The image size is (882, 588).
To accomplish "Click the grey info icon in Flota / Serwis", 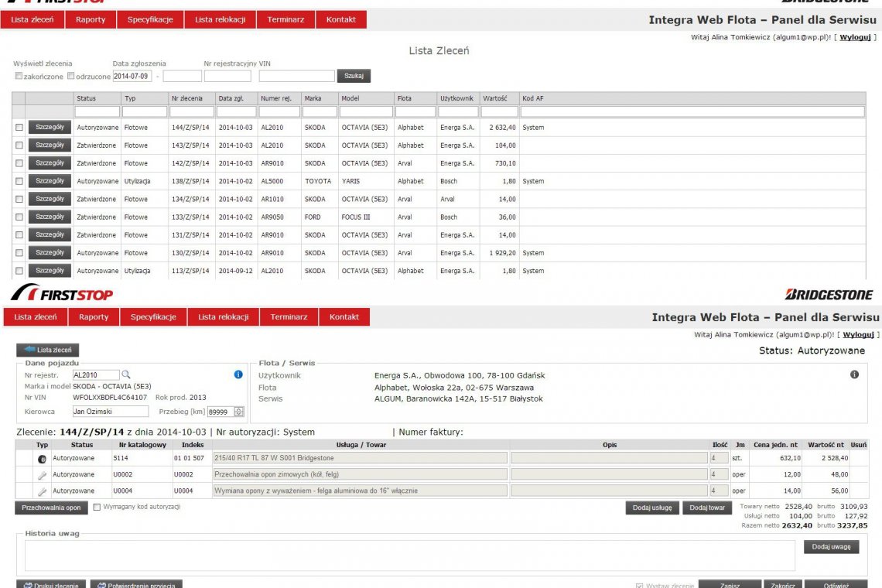I will point(854,374).
